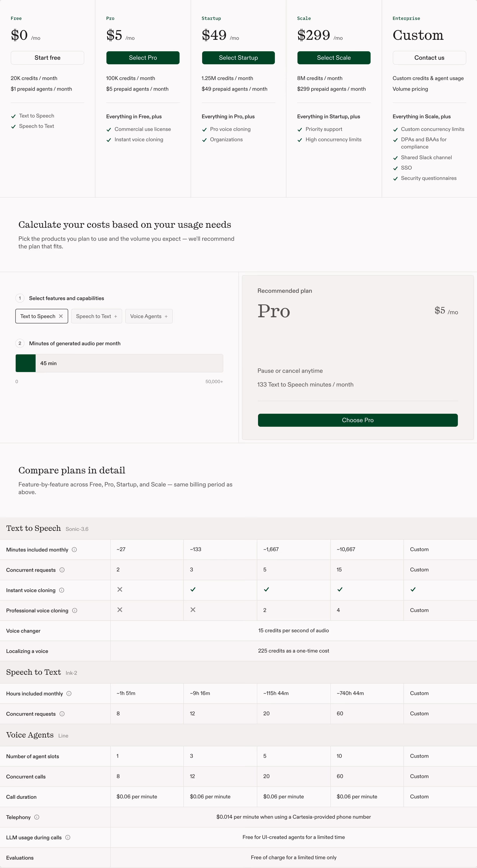The height and width of the screenshot is (868, 477).
Task: Toggle the Speech to Text feature chip
Action: [96, 316]
